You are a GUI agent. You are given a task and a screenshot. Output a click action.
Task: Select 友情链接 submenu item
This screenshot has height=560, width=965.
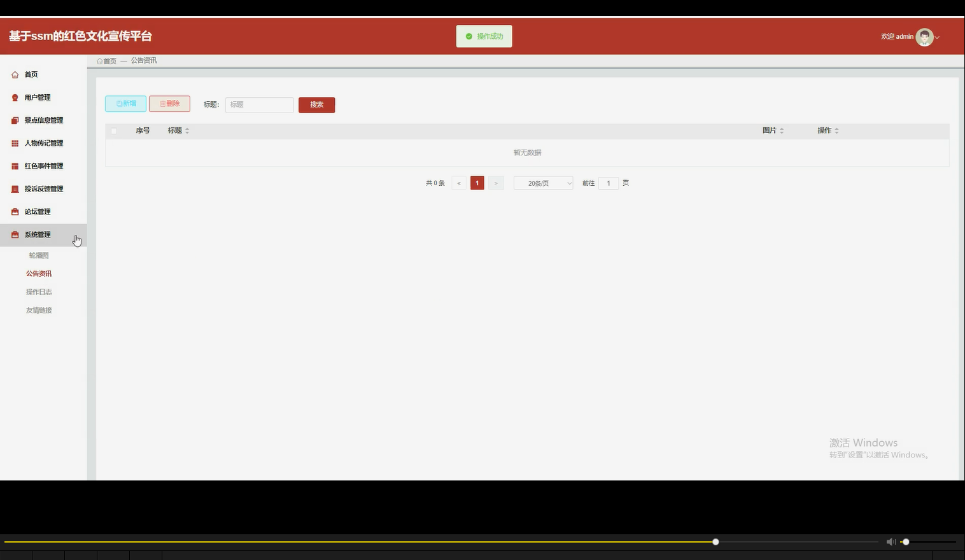pos(39,311)
